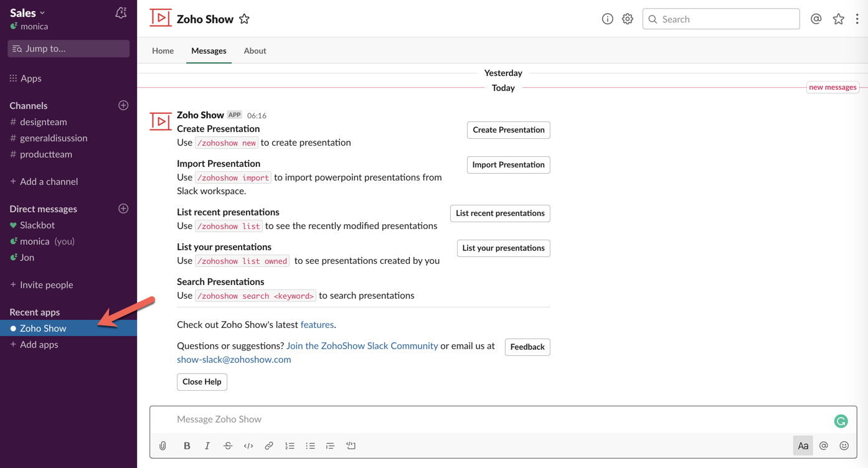Image resolution: width=868 pixels, height=468 pixels.
Task: Insert a link in the message
Action: click(269, 446)
